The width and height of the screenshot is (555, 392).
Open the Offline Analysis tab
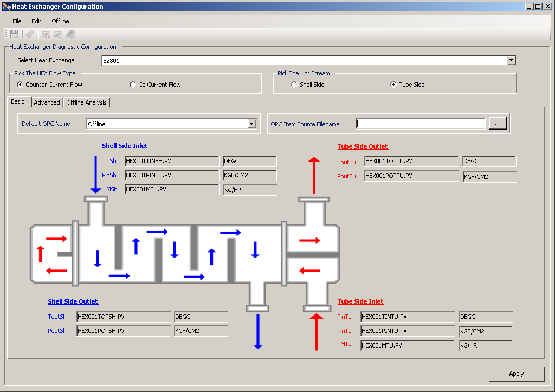pyautogui.click(x=86, y=102)
